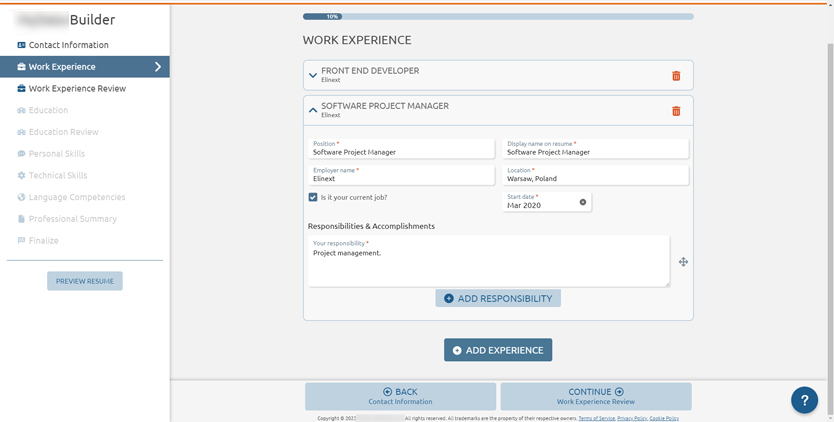Open the help question mark button

[804, 400]
